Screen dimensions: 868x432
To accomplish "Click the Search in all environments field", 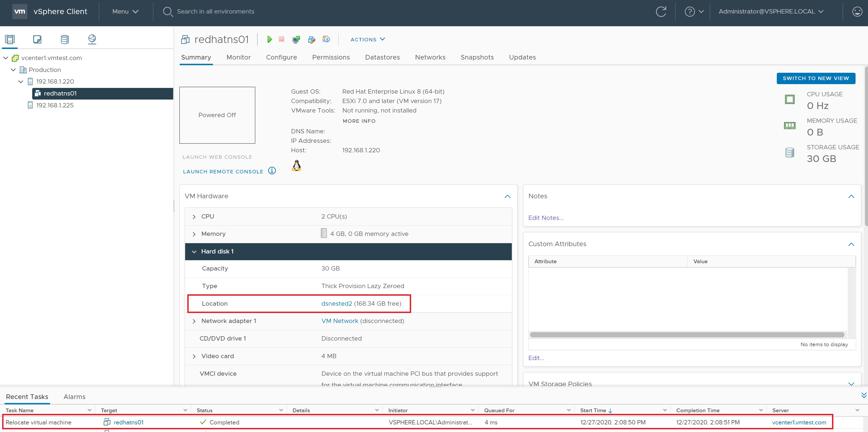I will [x=215, y=11].
